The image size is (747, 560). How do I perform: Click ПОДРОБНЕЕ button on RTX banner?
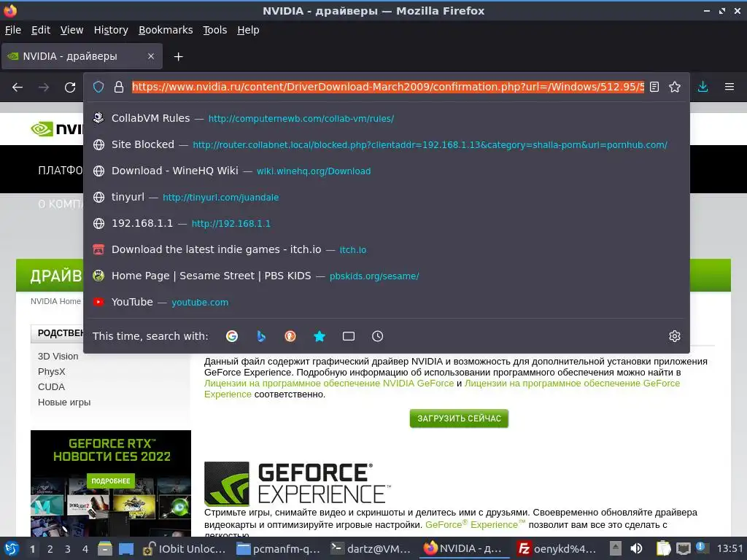111,481
